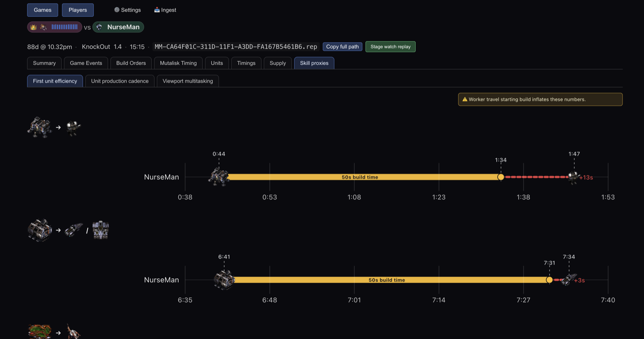
Task: Open the Players page
Action: tap(78, 10)
